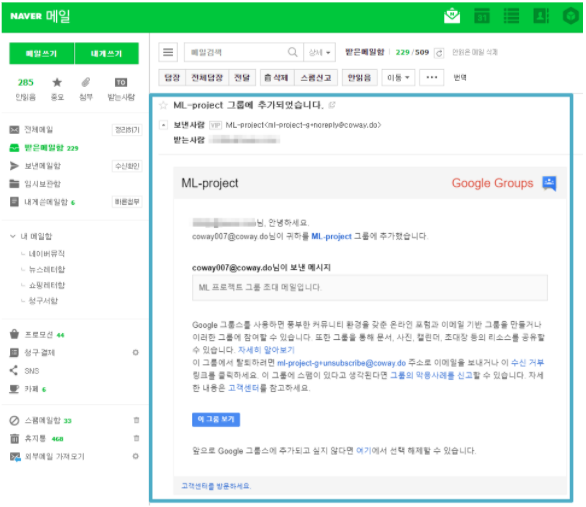Image resolution: width=586 pixels, height=507 pixels.
Task: Click the VIP badge next to sender
Action: pyautogui.click(x=215, y=125)
